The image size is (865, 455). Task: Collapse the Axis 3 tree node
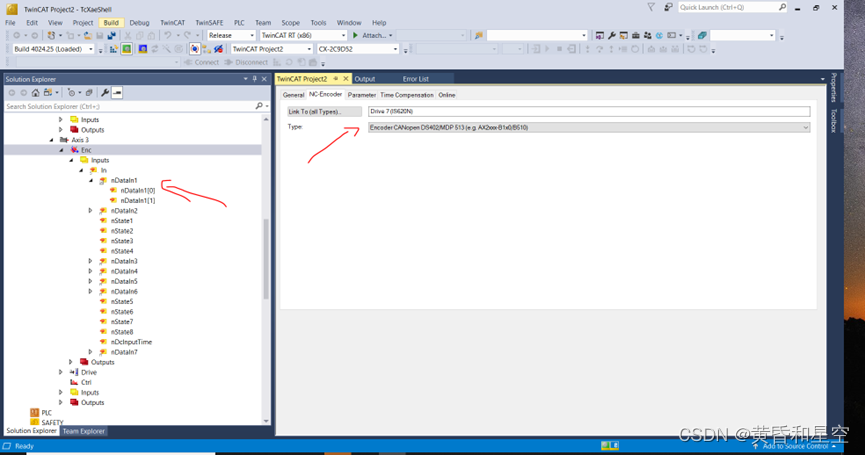pyautogui.click(x=51, y=140)
